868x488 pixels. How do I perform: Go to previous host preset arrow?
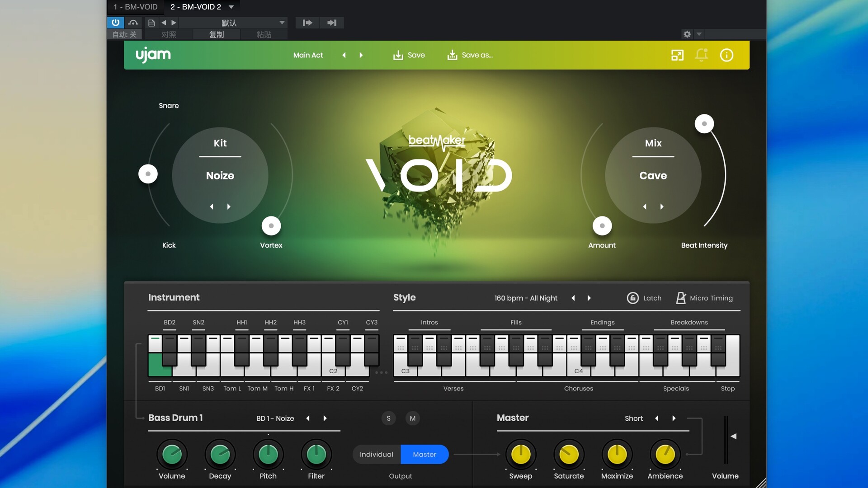click(164, 23)
